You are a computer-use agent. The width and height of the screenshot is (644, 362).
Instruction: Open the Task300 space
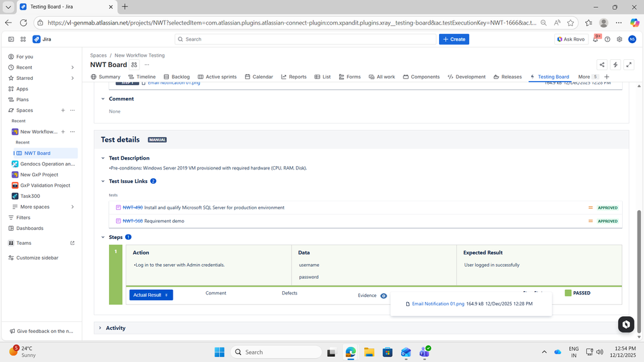coord(26,196)
